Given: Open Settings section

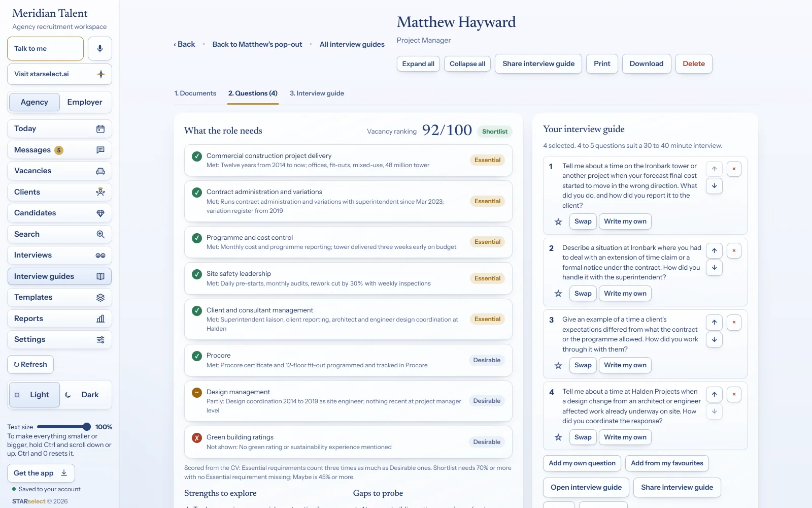Looking at the screenshot, I should coord(59,340).
